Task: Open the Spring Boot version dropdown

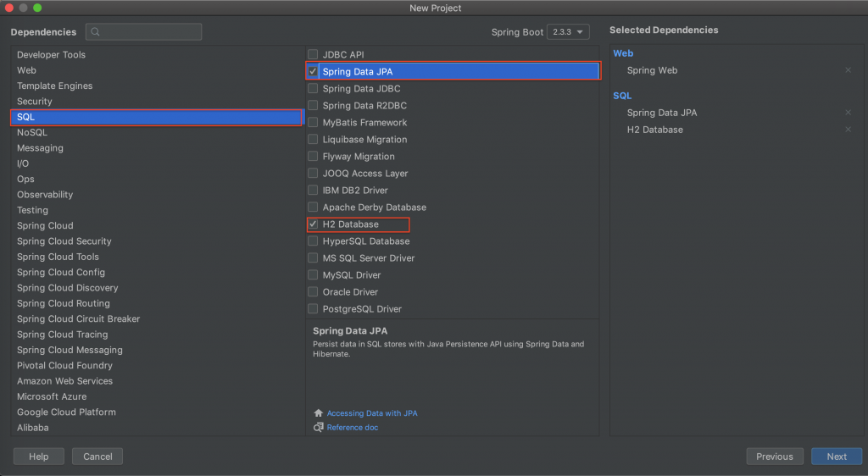Action: [568, 32]
